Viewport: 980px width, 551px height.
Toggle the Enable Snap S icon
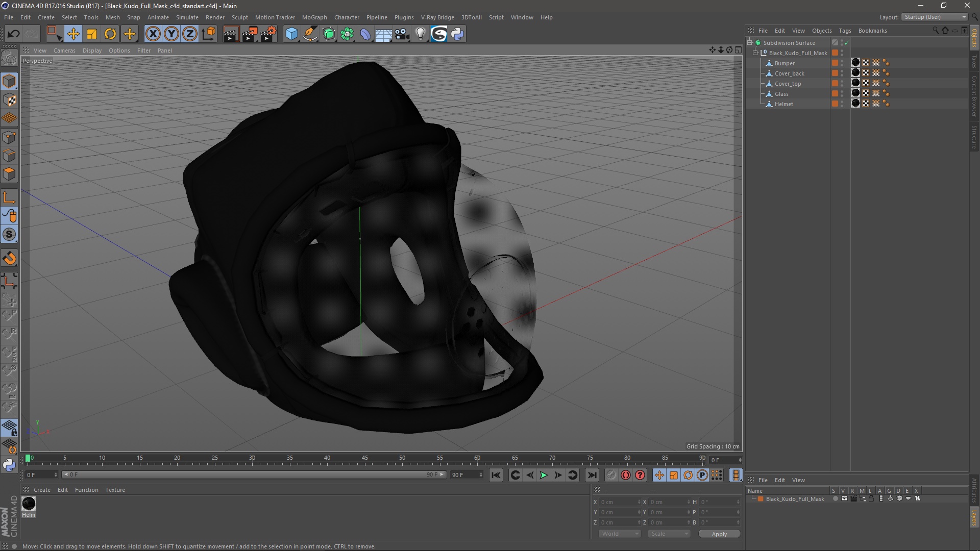click(9, 235)
